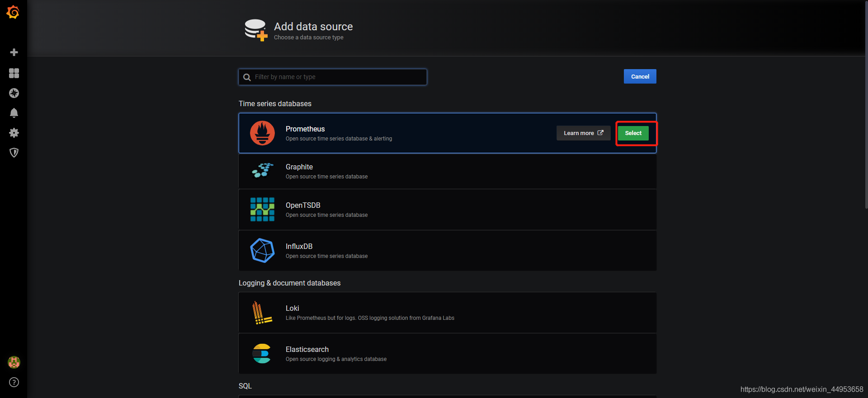Click the Time series databases heading

pyautogui.click(x=275, y=103)
